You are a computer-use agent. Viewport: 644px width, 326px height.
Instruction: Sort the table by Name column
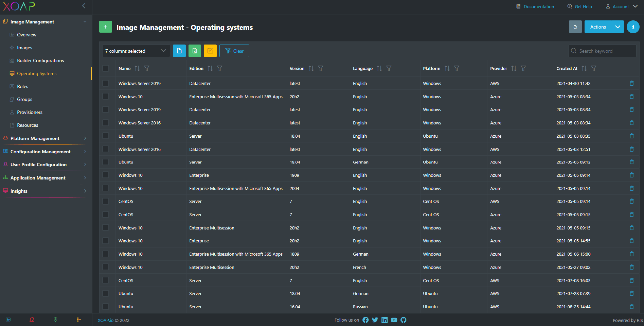137,68
